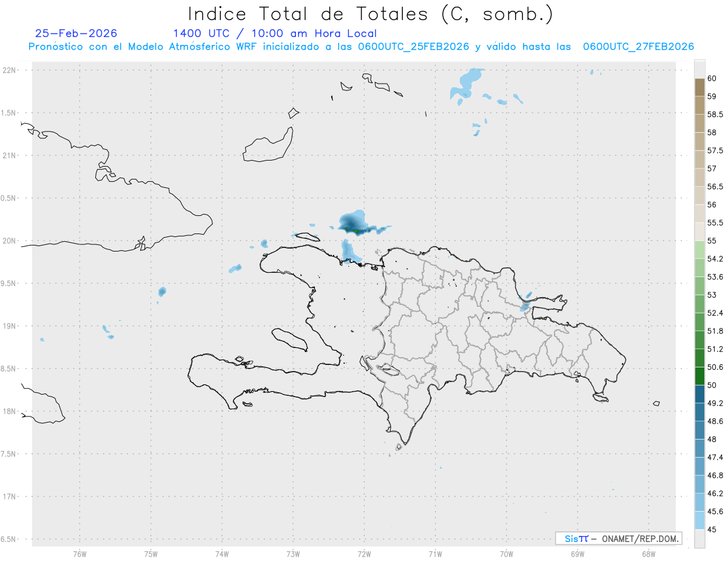Click the "20N" latitude label
The width and height of the screenshot is (728, 562).
click(10, 241)
